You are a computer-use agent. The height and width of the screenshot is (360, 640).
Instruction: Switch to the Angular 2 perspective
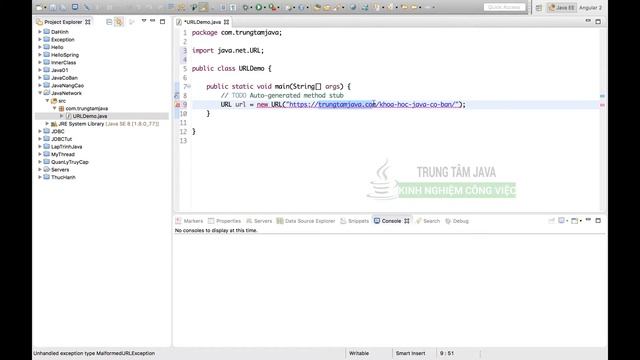[590, 7]
